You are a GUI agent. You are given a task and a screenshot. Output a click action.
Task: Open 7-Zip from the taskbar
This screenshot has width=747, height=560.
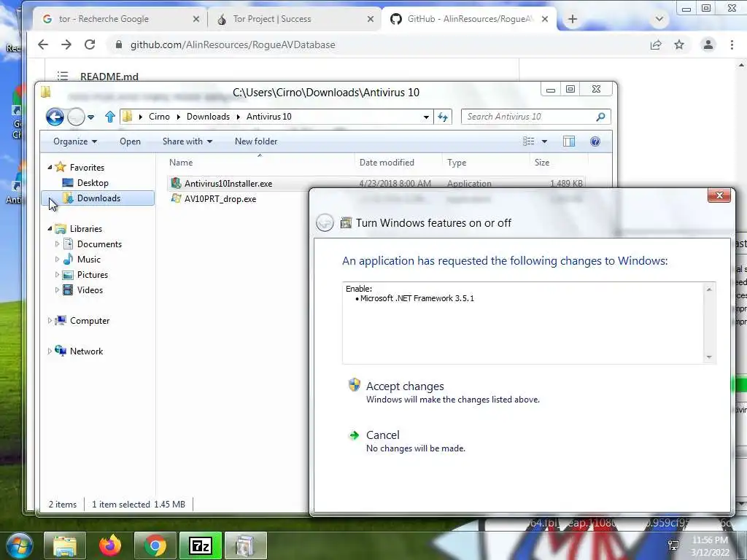pyautogui.click(x=200, y=545)
